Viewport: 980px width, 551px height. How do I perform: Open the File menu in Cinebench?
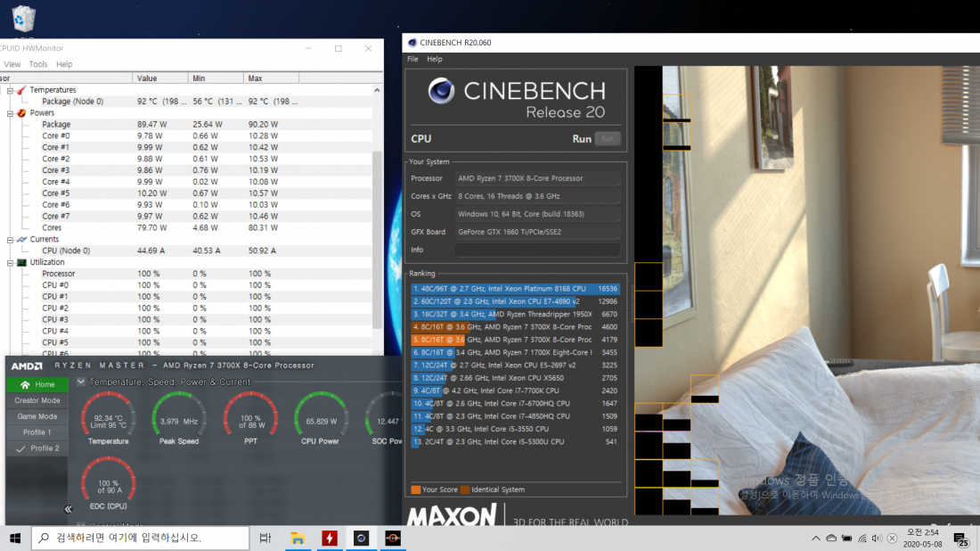pyautogui.click(x=412, y=59)
